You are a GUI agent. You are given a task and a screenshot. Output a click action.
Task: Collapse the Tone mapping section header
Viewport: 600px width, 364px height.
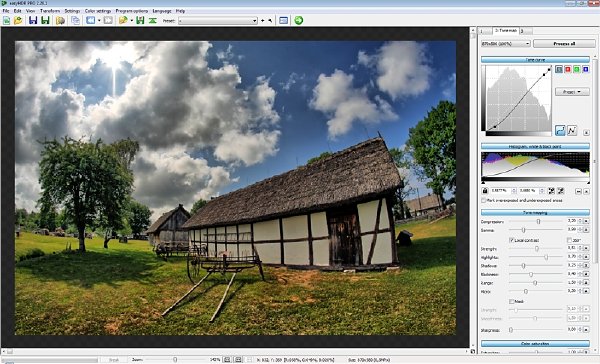point(535,212)
